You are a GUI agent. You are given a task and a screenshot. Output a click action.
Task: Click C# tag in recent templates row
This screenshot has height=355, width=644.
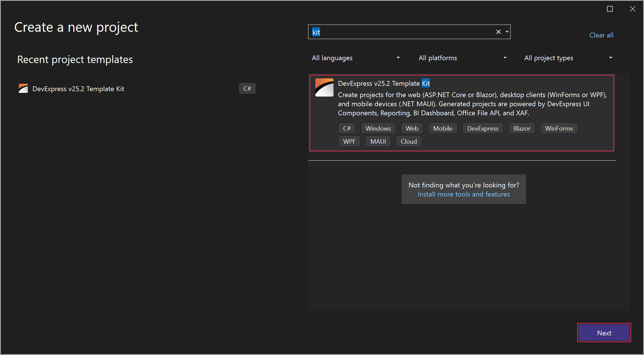(x=247, y=88)
